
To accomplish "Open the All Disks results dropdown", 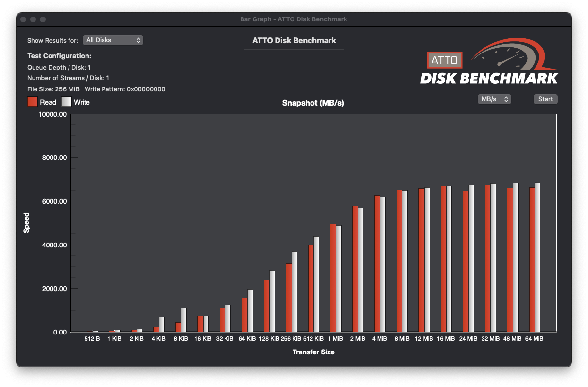I will click(x=113, y=40).
